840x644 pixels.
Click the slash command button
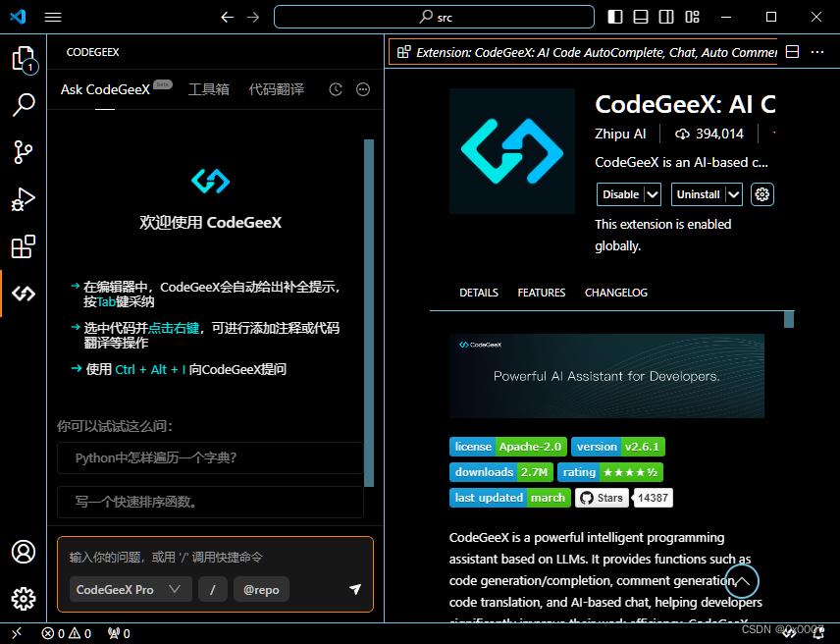pos(213,589)
